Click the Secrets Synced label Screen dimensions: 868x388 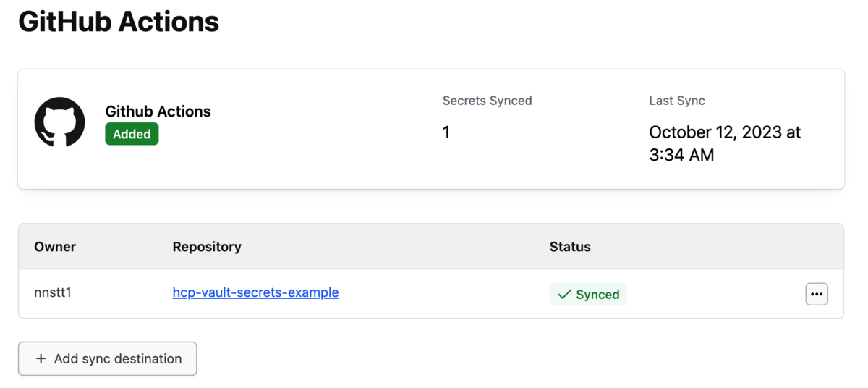tap(488, 101)
